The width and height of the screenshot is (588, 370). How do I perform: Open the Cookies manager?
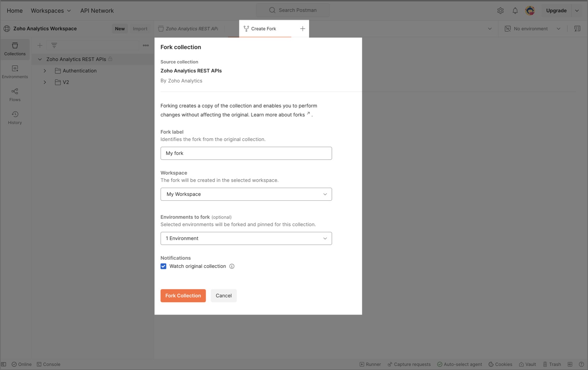point(500,364)
